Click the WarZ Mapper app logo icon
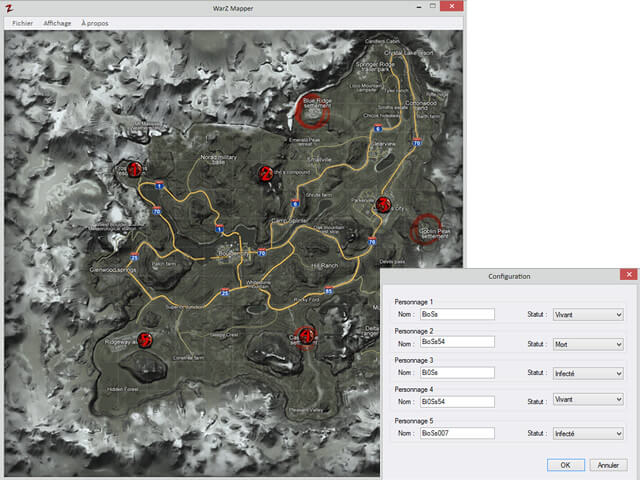The height and width of the screenshot is (480, 640). [9, 8]
